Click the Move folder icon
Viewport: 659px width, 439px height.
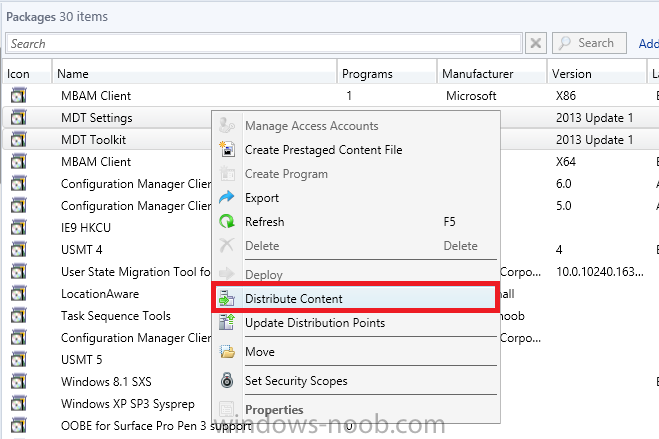227,351
